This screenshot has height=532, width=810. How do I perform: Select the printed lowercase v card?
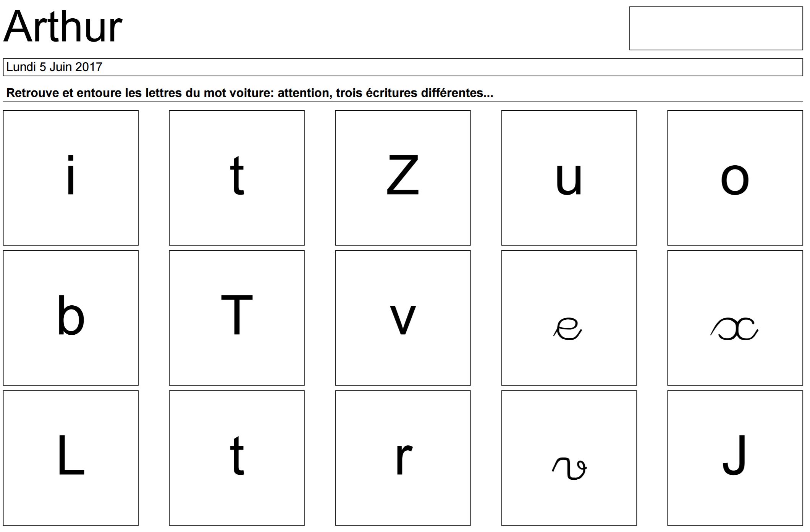(x=403, y=318)
